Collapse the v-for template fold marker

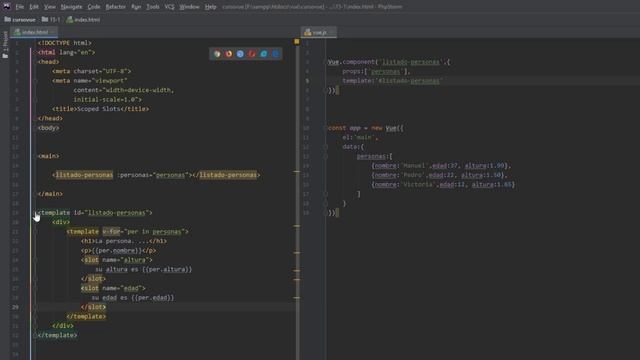tap(36, 231)
